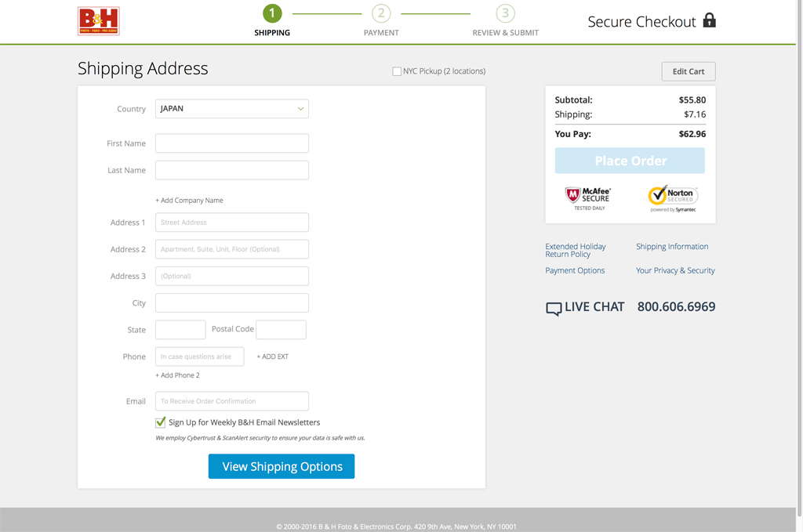Click + ADD EXT for phone extension

point(272,356)
